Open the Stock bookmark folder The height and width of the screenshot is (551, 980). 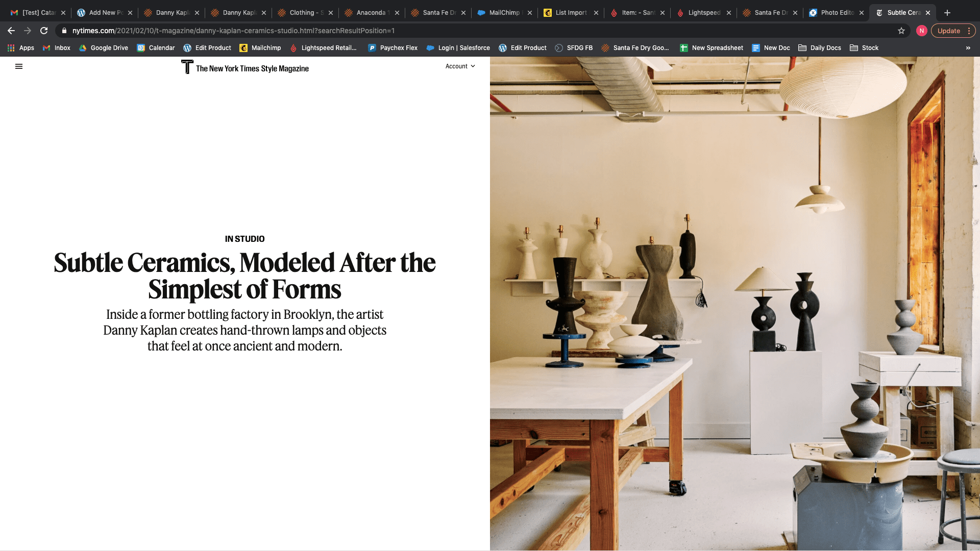(864, 48)
